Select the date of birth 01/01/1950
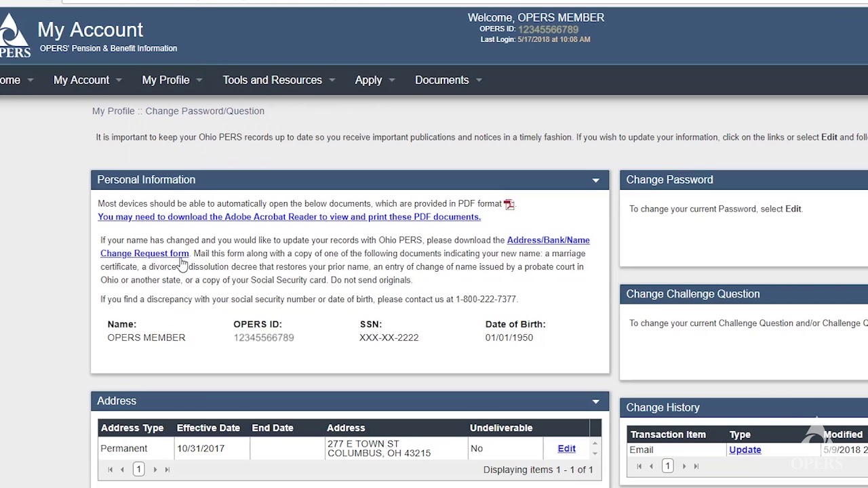 pyautogui.click(x=509, y=338)
